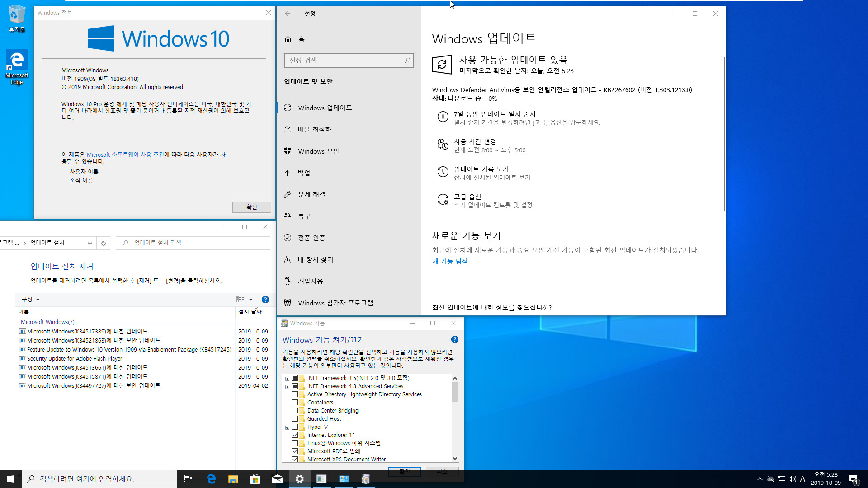Open Task View from the taskbar
This screenshot has width=868, height=488.
pos(188,479)
